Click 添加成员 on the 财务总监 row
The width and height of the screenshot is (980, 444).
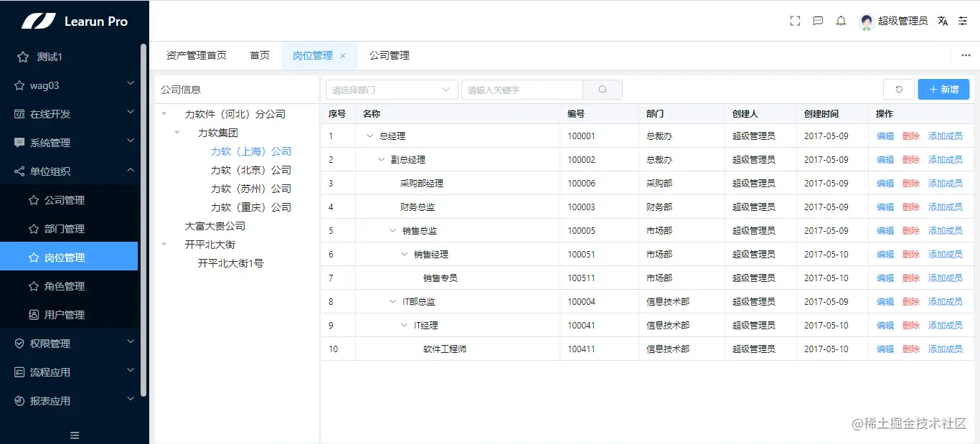pos(947,207)
